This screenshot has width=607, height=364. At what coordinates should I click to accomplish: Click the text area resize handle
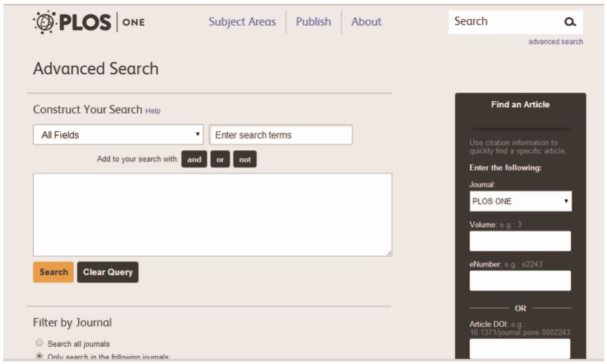coord(389,253)
